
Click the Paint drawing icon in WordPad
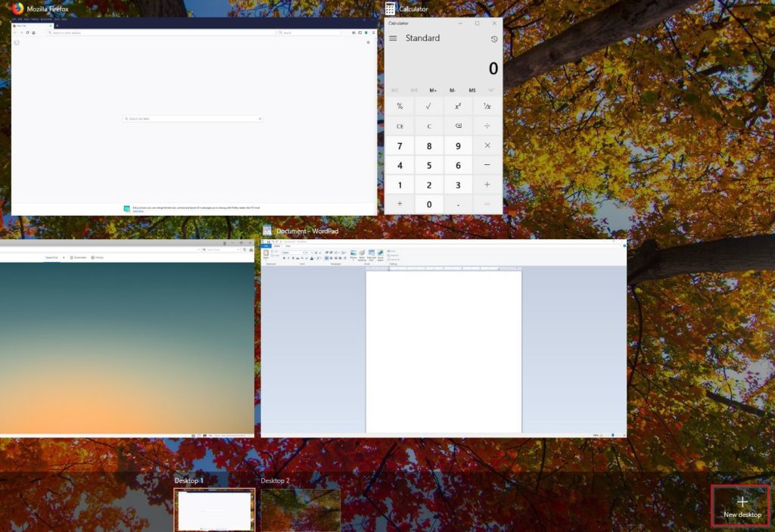click(363, 253)
